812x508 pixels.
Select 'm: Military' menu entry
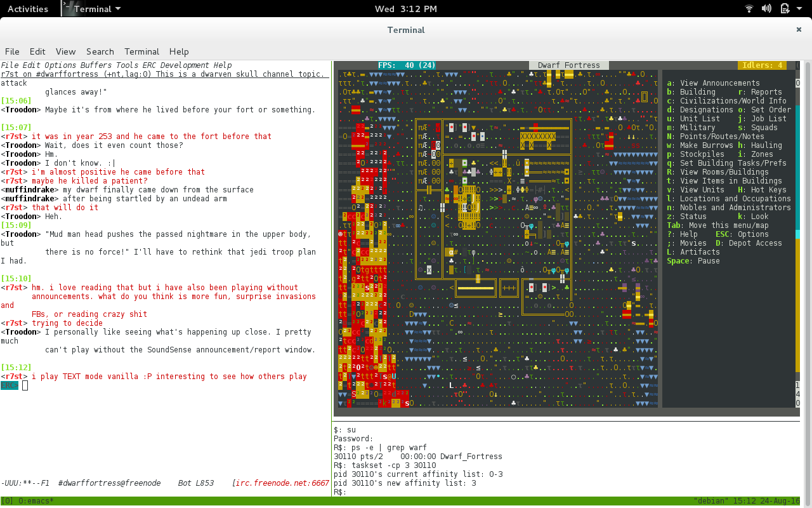pyautogui.click(x=691, y=128)
